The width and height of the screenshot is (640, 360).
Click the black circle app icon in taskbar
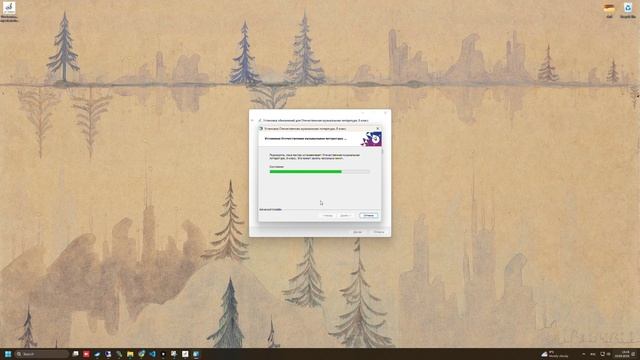(x=163, y=354)
